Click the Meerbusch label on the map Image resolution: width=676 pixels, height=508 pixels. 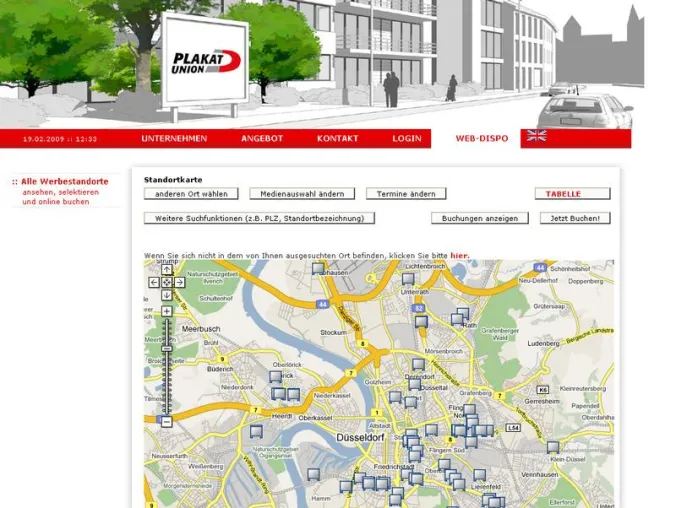pyautogui.click(x=201, y=329)
